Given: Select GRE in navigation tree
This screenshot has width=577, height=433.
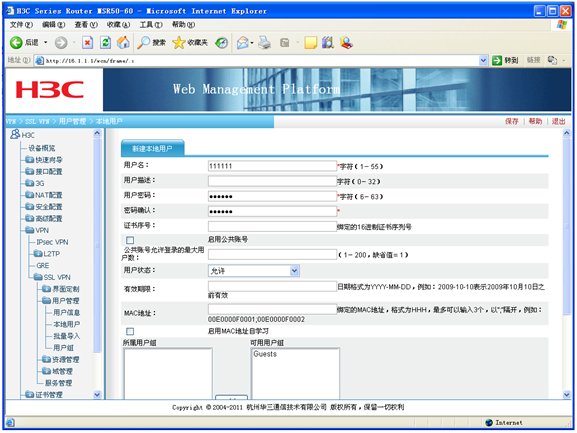Looking at the screenshot, I should (43, 266).
